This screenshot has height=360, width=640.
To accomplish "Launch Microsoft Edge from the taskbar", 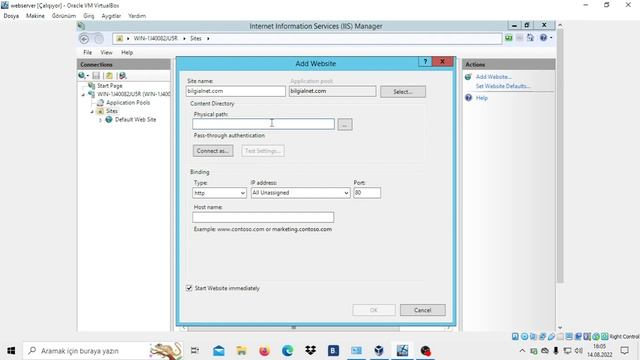I will click(x=287, y=351).
